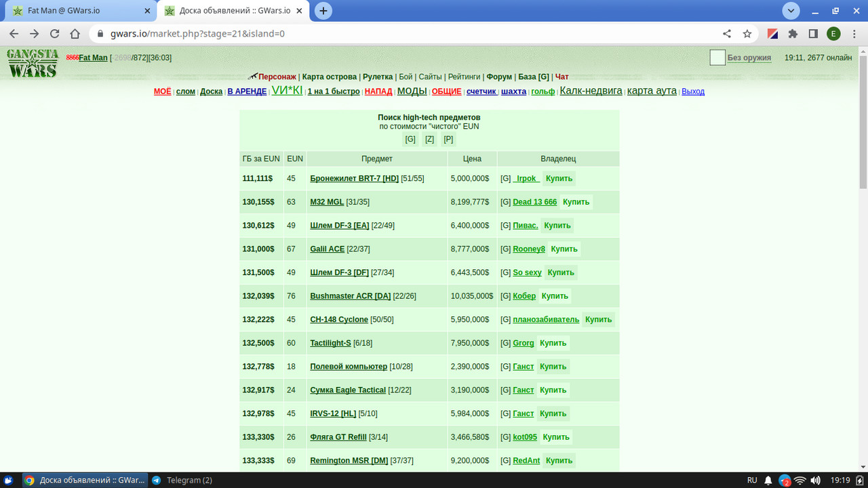Open owner планозабиватель profile
This screenshot has height=488, width=868.
click(546, 319)
